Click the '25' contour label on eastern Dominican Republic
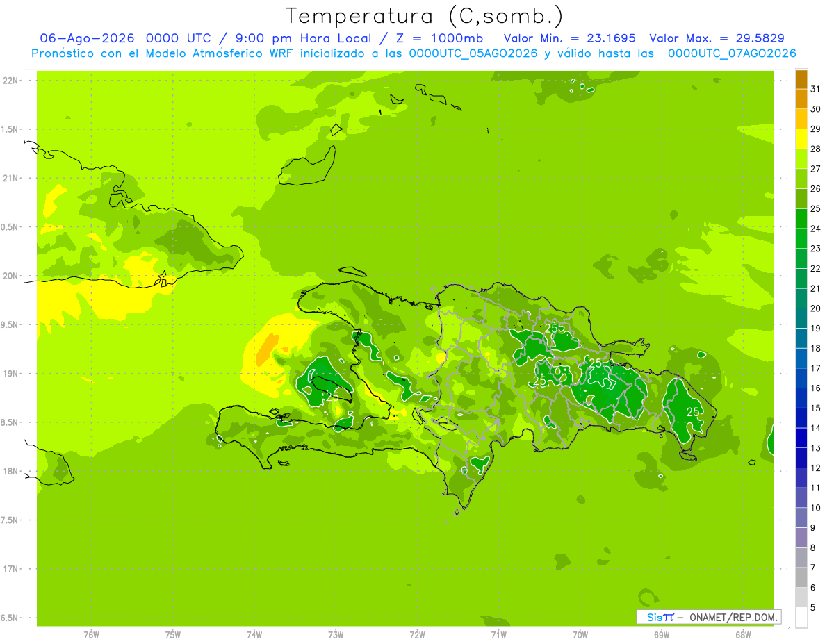 693,411
